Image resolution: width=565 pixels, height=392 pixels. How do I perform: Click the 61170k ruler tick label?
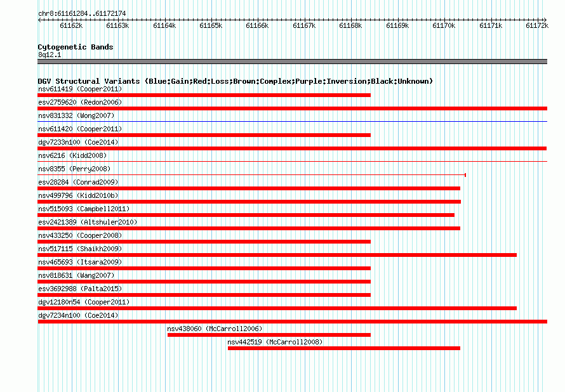coord(444,25)
